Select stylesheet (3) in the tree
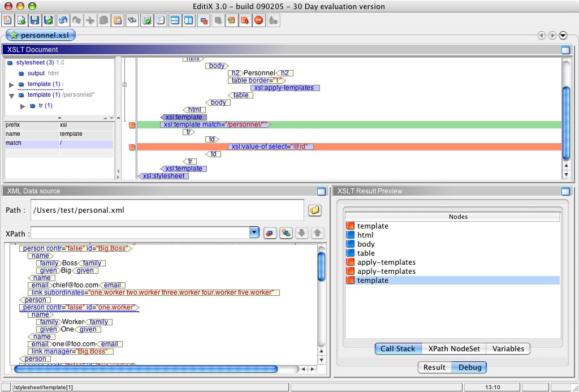 coord(35,62)
